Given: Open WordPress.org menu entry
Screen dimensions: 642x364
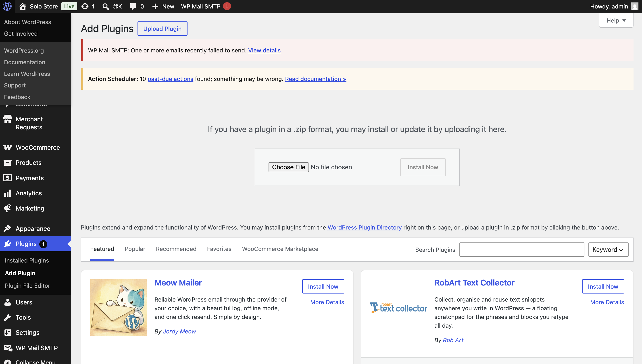Looking at the screenshot, I should point(24,50).
